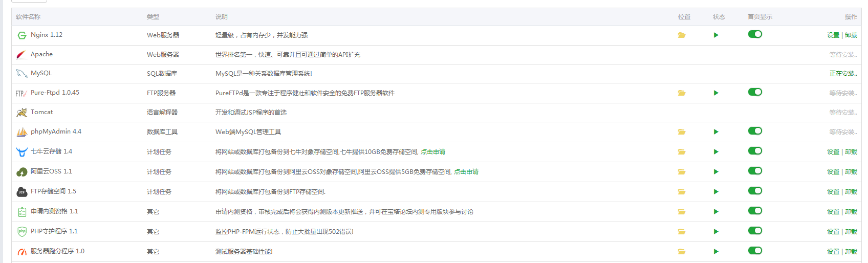Open the 服务器跑分程序 location folder
This screenshot has width=868, height=263.
coord(682,252)
